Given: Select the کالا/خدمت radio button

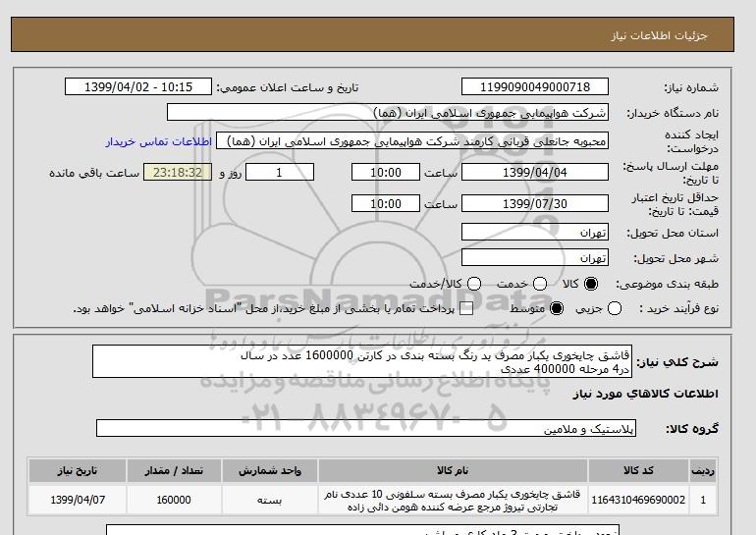Looking at the screenshot, I should pos(474,284).
